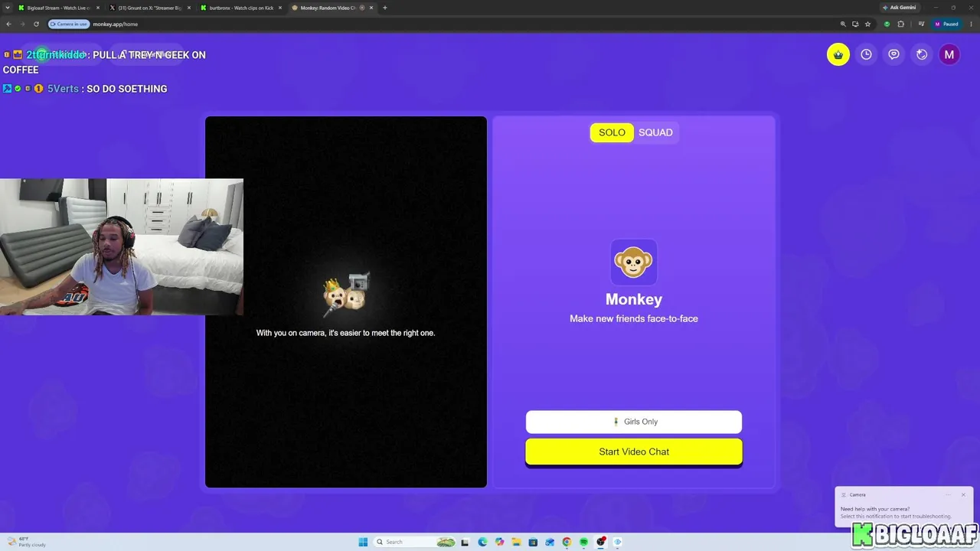
Task: Click the Monkey app logo
Action: 634,262
